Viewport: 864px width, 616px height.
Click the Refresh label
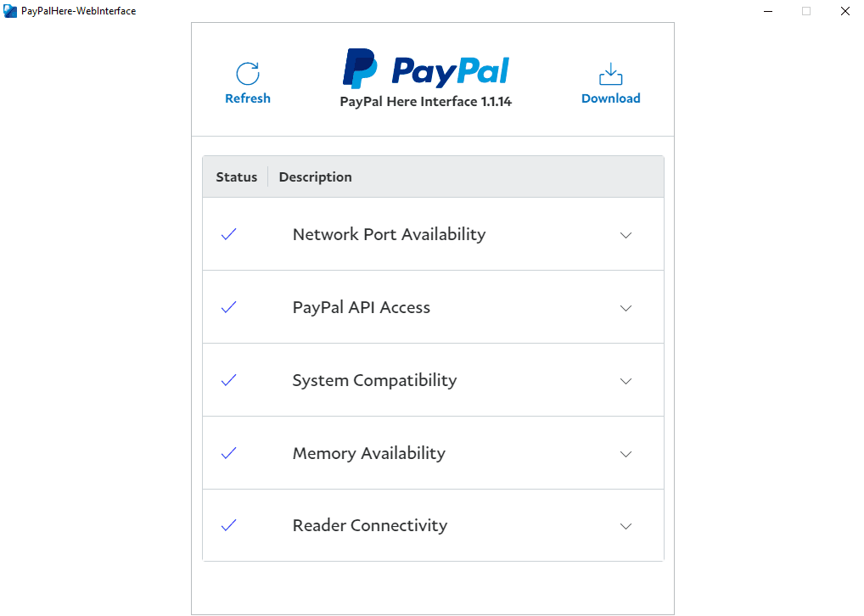247,98
